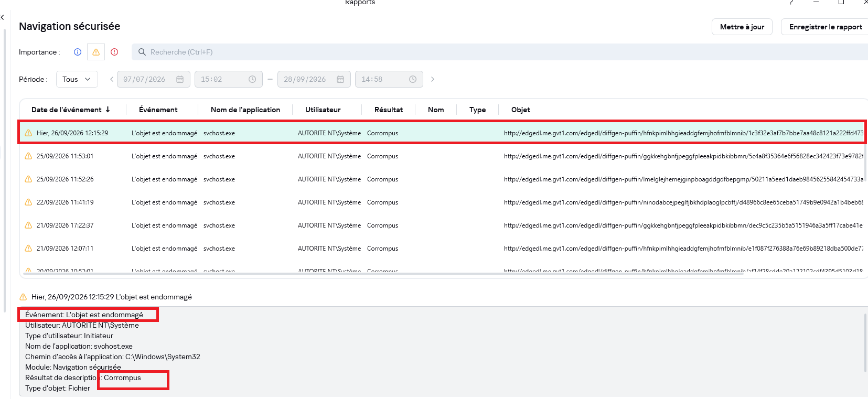Click warning icon of 21/09/2026 12:07:11 row
The height and width of the screenshot is (399, 868).
pos(28,248)
